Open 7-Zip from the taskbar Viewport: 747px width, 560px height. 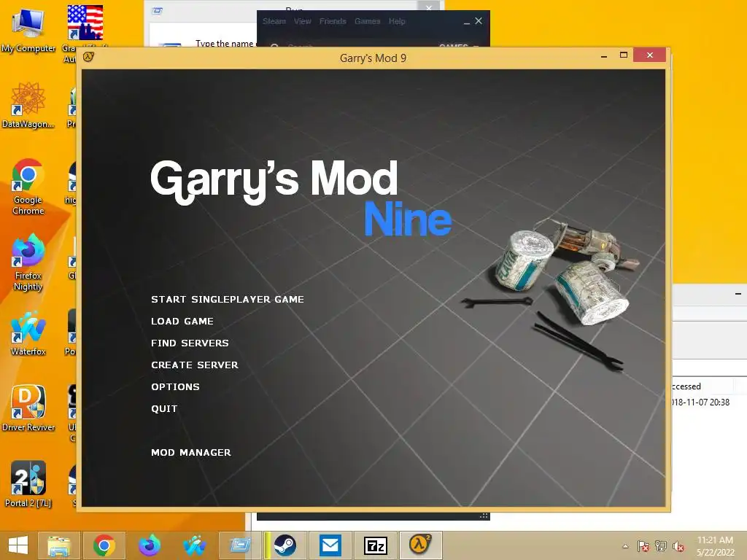(376, 545)
